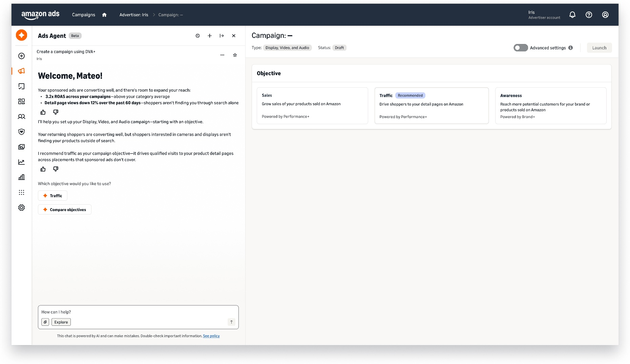630x364 pixels.
Task: Star the DVA+ campaign conversation
Action: click(x=235, y=55)
